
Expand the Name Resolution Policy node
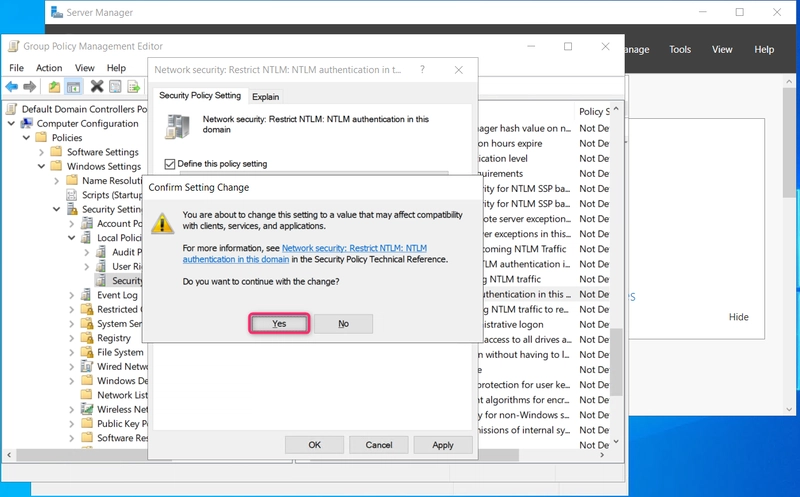(57, 181)
